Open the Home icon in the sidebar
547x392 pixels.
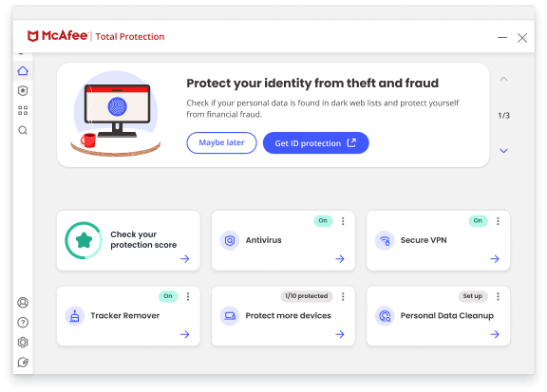(23, 71)
